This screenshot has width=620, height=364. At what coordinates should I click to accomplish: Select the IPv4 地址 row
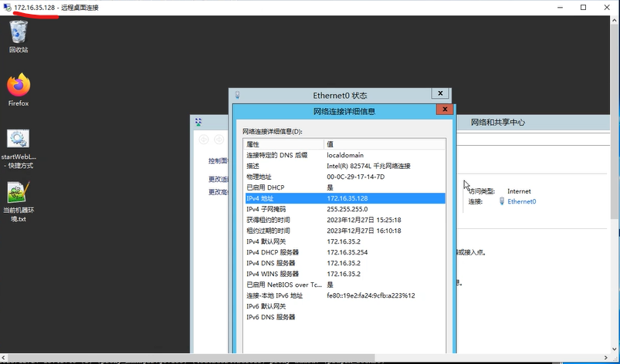click(x=344, y=198)
